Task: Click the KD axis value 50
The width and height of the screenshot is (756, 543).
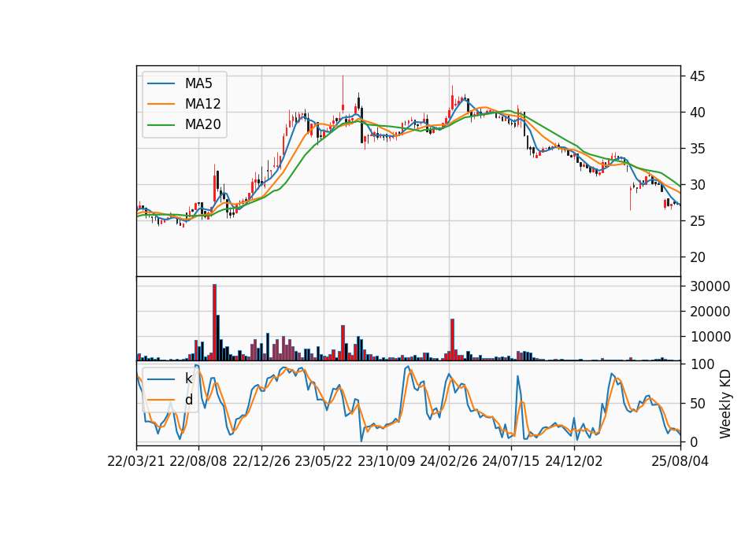Action: [x=697, y=403]
